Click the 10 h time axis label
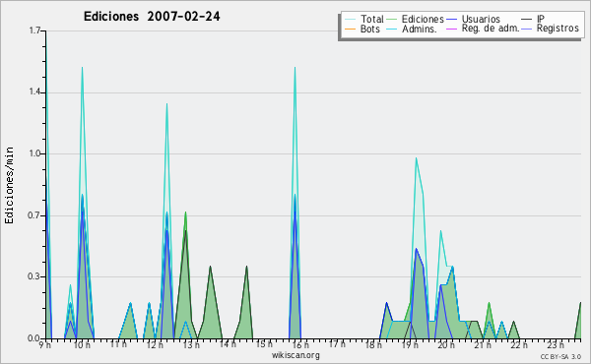The image size is (591, 364). tap(82, 344)
